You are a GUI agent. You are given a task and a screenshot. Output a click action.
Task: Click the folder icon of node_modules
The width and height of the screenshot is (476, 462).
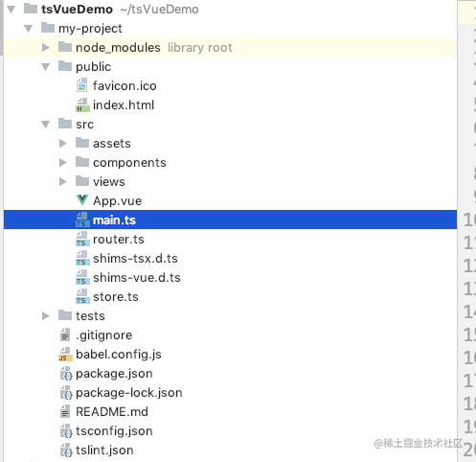click(65, 47)
